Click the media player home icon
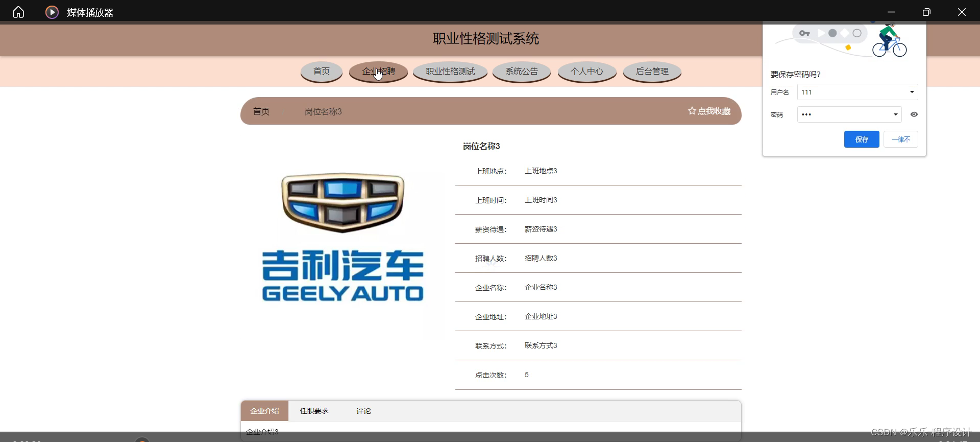This screenshot has height=442, width=980. coord(18,12)
